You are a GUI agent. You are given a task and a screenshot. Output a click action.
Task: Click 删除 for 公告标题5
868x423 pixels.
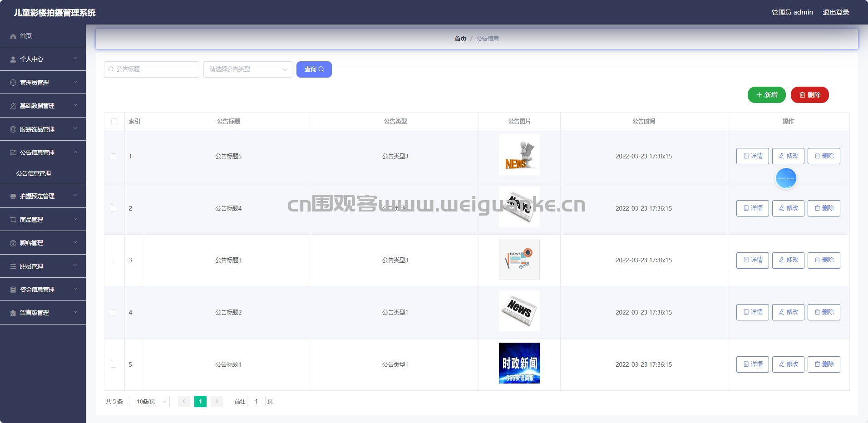tap(824, 156)
